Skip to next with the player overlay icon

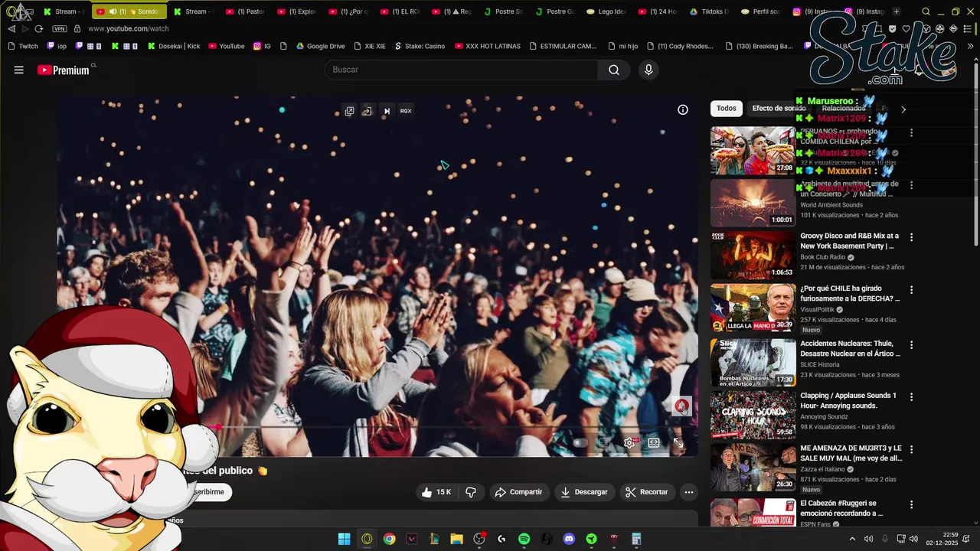click(387, 111)
